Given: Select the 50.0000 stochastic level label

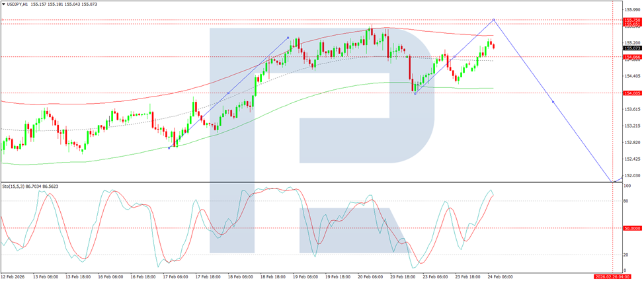Looking at the screenshot, I should 633,227.
